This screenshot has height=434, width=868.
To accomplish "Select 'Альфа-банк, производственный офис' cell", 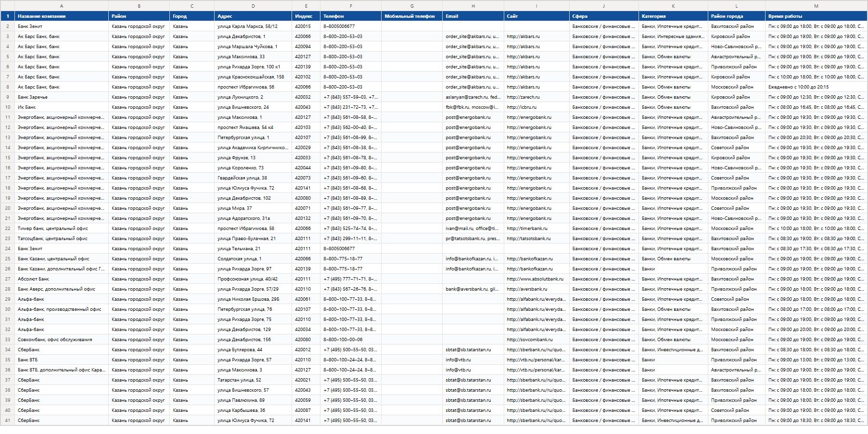I will (62, 309).
